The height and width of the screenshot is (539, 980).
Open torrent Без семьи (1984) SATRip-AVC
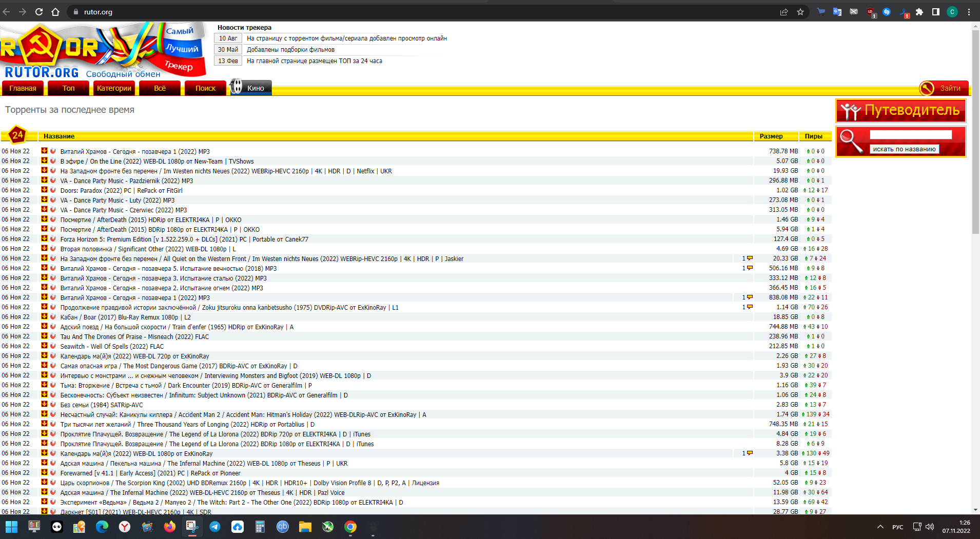[102, 405]
